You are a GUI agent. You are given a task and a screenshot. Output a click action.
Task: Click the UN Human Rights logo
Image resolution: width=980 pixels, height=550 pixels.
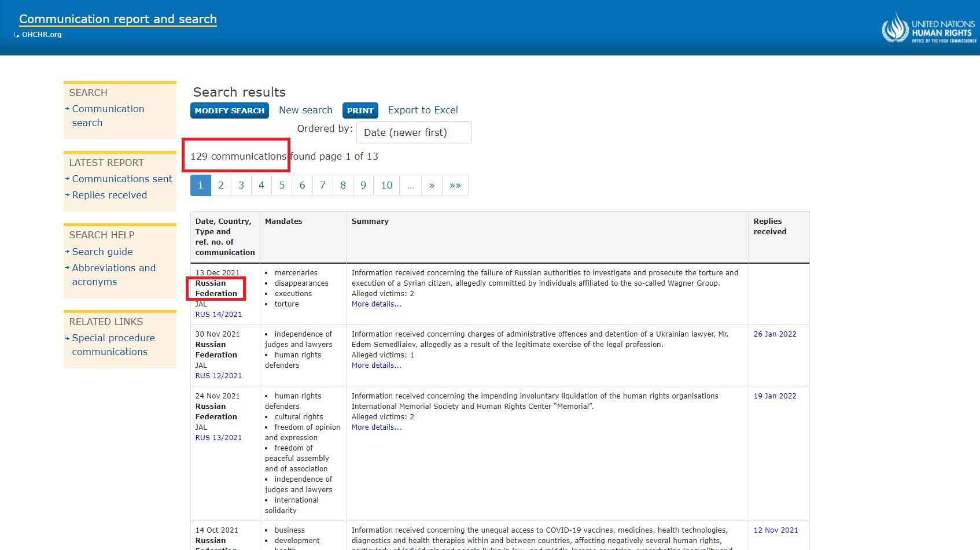[x=928, y=28]
